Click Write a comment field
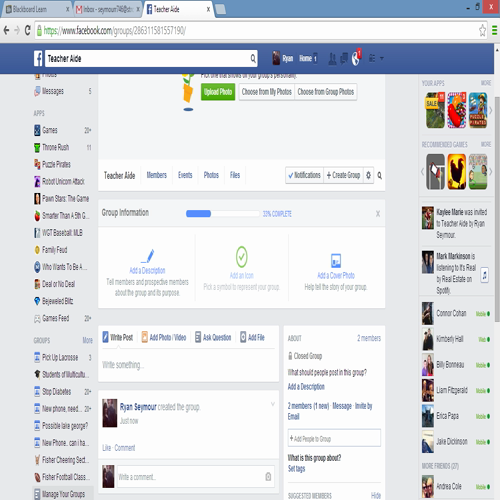The height and width of the screenshot is (500, 500). coord(196,477)
